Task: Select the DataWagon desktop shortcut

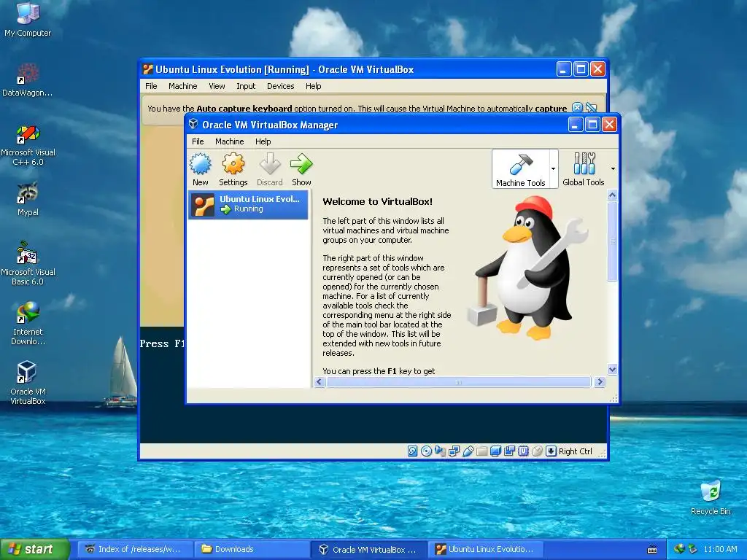Action: [x=28, y=79]
